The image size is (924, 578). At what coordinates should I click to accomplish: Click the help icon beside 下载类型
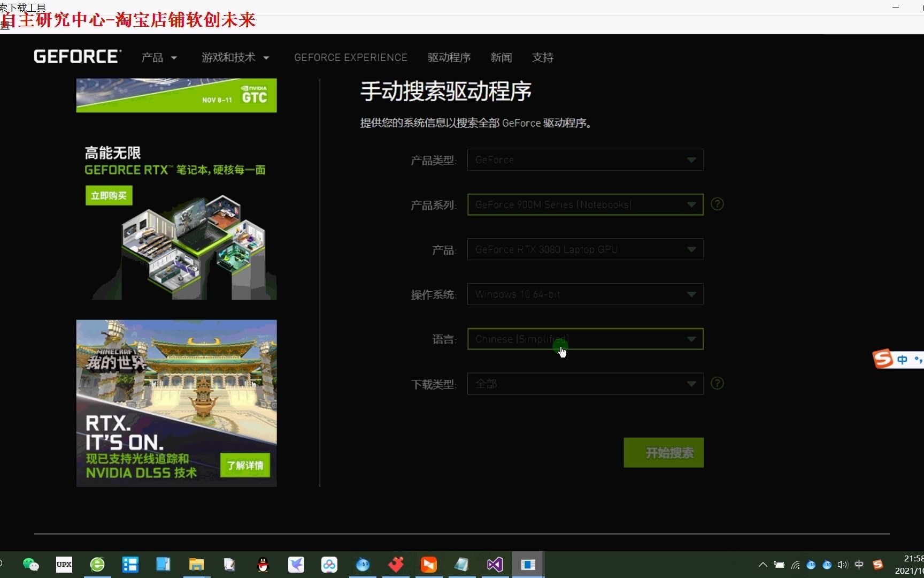coord(717,383)
